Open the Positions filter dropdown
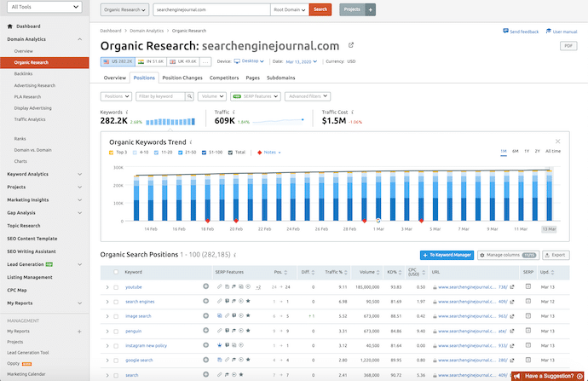Image resolution: width=588 pixels, height=381 pixels. click(x=116, y=96)
